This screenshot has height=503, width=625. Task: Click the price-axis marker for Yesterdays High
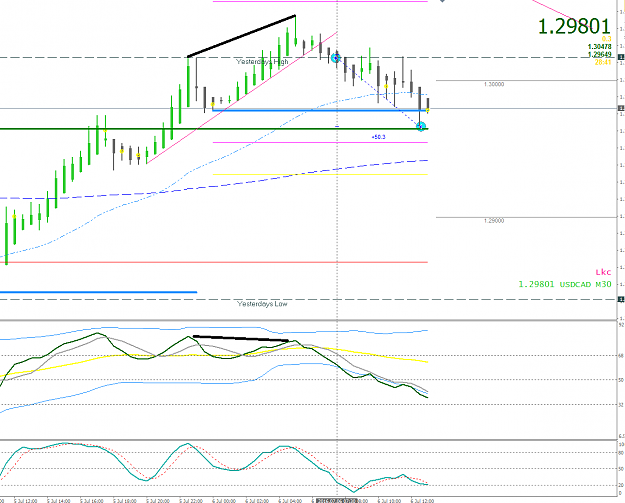621,57
